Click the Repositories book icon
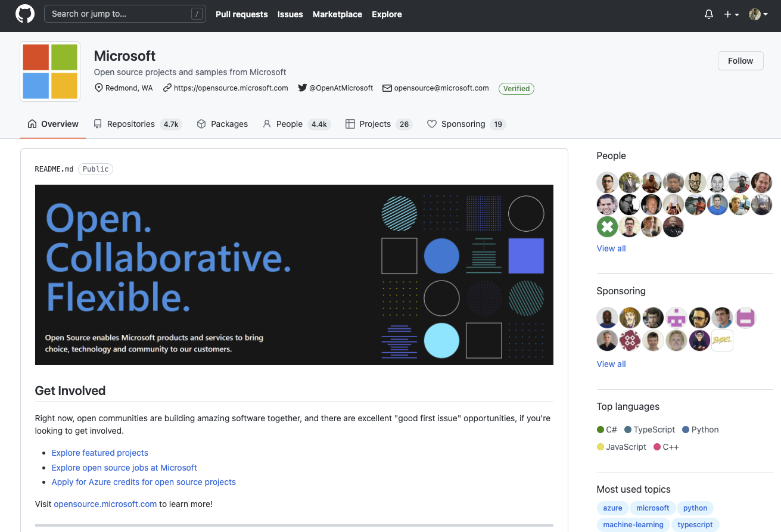Screen dimensions: 781x532 (x=98, y=124)
